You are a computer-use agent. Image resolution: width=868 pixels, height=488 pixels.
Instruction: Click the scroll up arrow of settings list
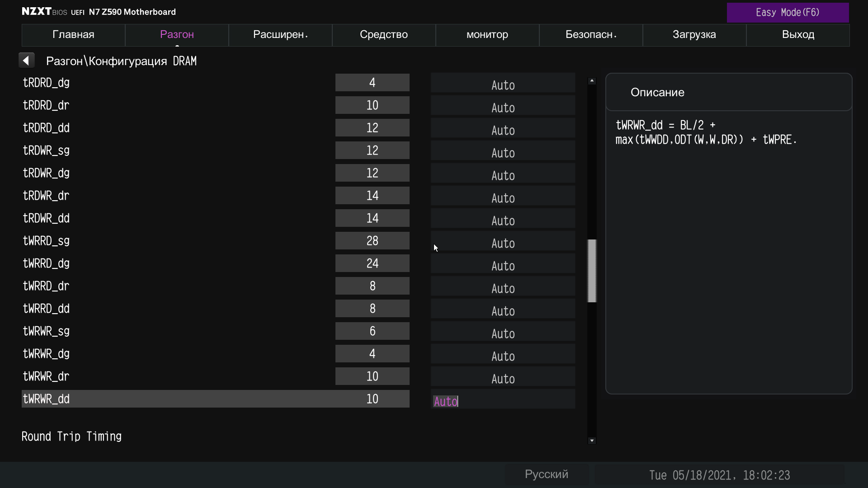[592, 81]
